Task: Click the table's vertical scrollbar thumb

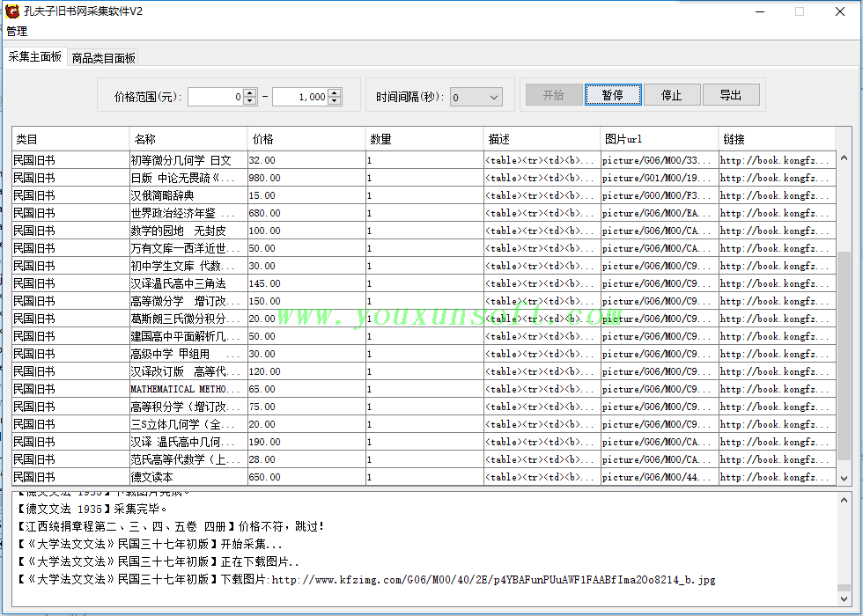Action: click(x=844, y=356)
